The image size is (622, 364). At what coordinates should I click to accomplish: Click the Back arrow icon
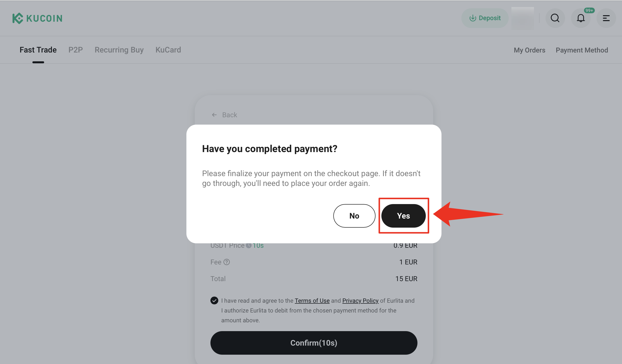[x=214, y=115]
